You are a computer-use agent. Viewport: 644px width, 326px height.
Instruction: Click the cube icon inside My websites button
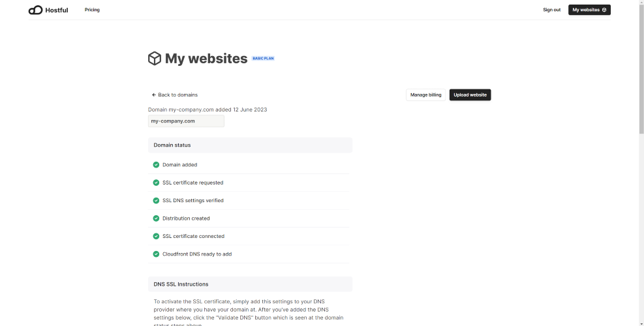pos(604,10)
